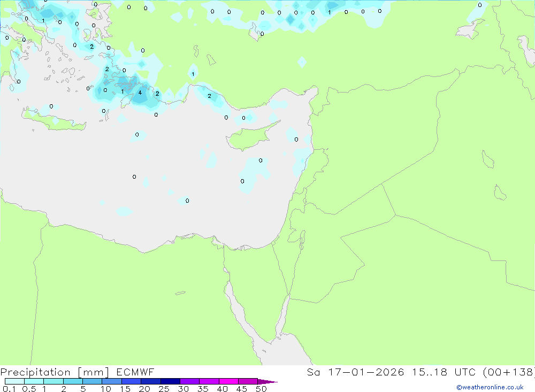
Task: Click the 'ECMWF' model label
Action: coord(135,372)
